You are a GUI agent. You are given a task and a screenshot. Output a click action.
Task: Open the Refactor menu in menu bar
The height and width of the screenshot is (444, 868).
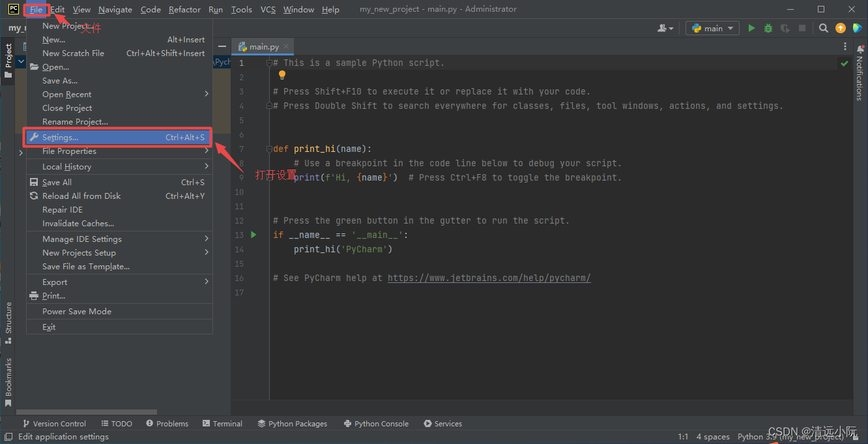(x=184, y=9)
